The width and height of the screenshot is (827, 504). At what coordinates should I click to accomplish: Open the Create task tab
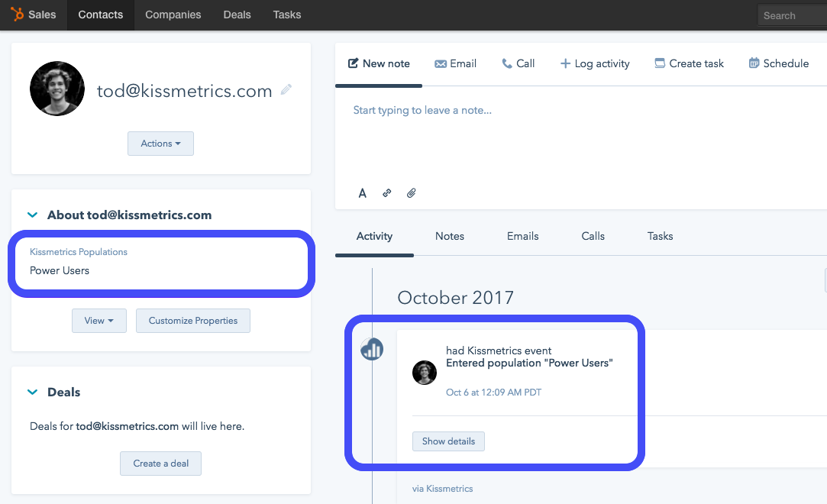pyautogui.click(x=689, y=64)
